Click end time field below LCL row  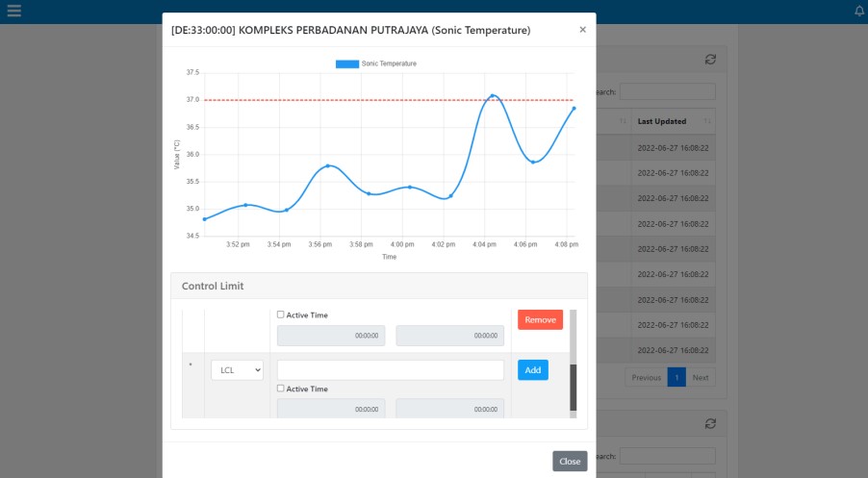pos(450,409)
